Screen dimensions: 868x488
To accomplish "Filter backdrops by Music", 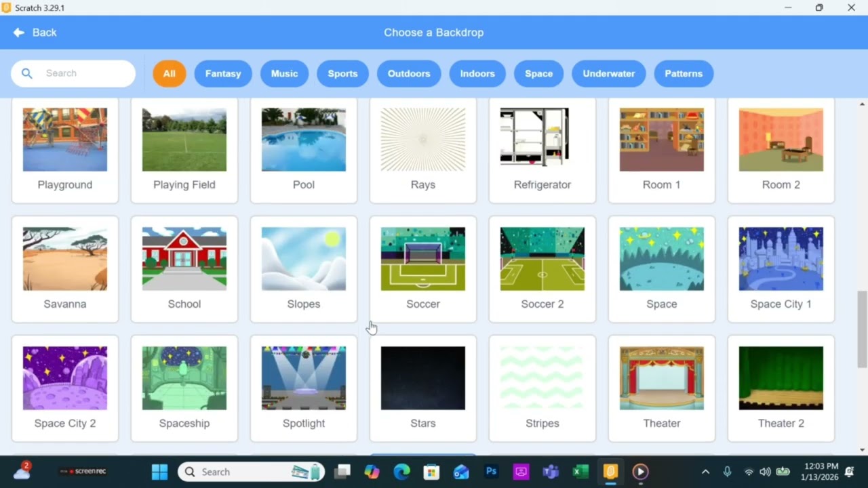I will tap(284, 73).
